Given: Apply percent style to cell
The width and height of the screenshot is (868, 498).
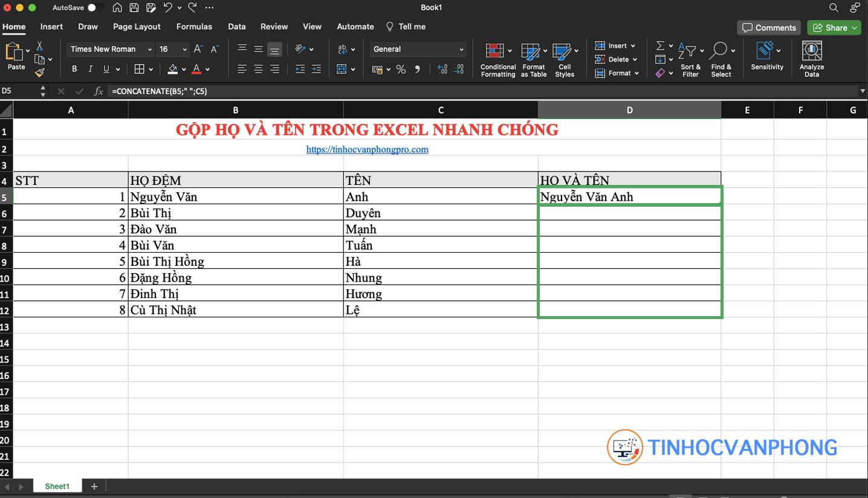Looking at the screenshot, I should click(x=401, y=70).
